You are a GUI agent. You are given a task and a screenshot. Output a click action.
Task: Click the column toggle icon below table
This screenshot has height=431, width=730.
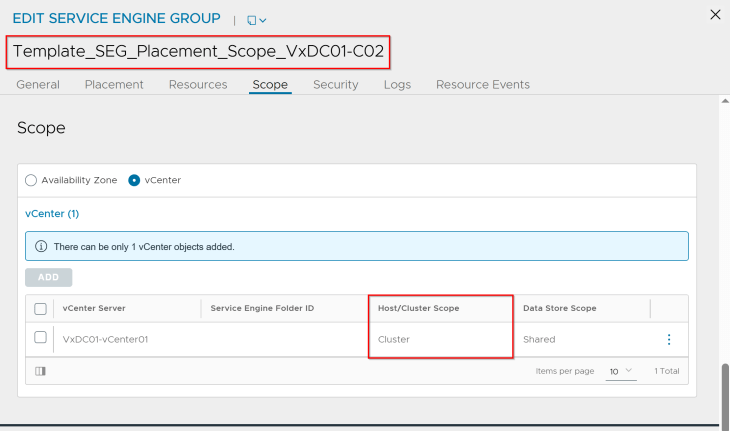40,371
